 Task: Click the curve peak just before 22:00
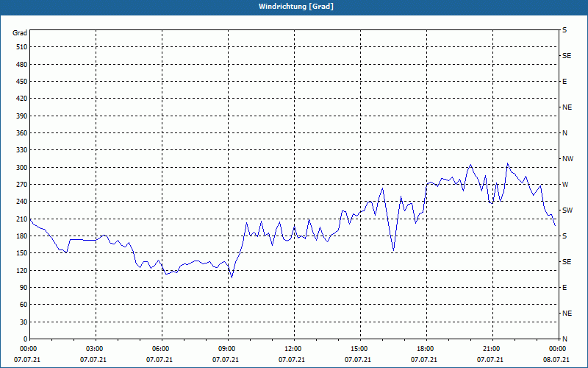[x=507, y=163]
